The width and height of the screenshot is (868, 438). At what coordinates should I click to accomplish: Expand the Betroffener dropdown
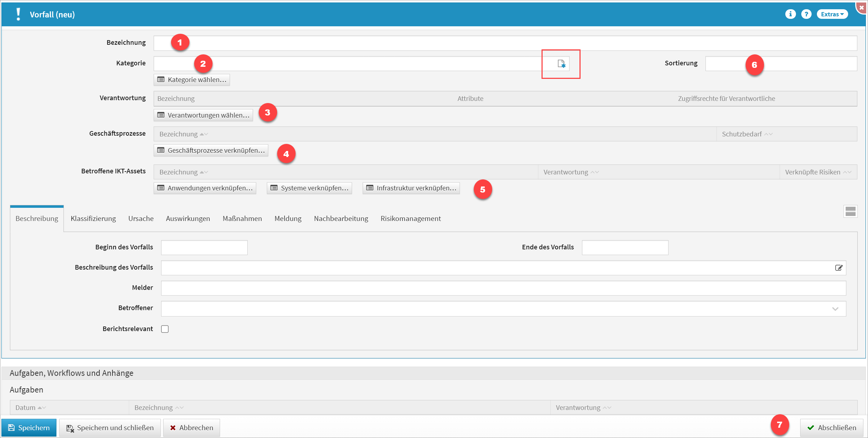(835, 309)
